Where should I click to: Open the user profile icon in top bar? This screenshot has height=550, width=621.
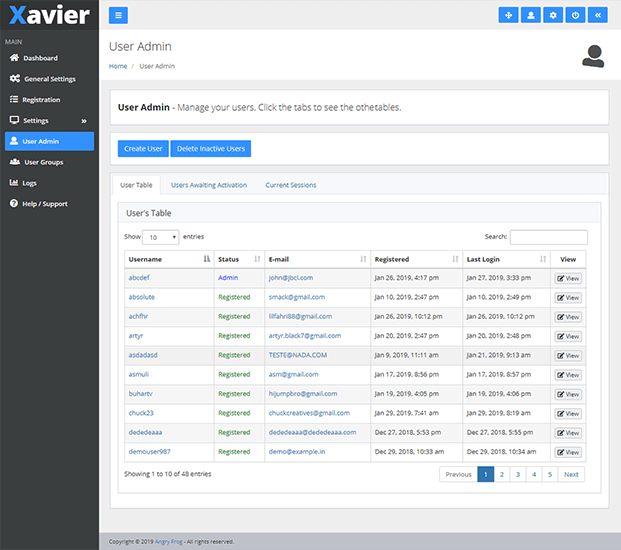click(x=531, y=15)
